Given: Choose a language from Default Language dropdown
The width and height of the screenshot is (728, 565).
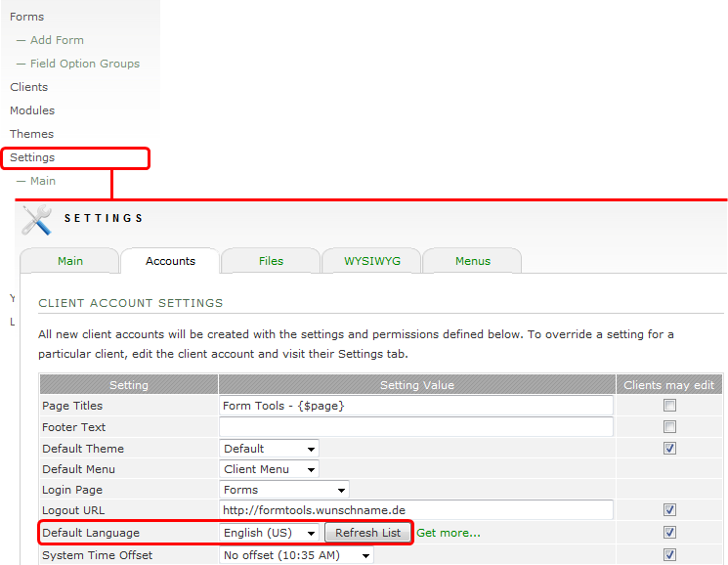Looking at the screenshot, I should pos(270,533).
